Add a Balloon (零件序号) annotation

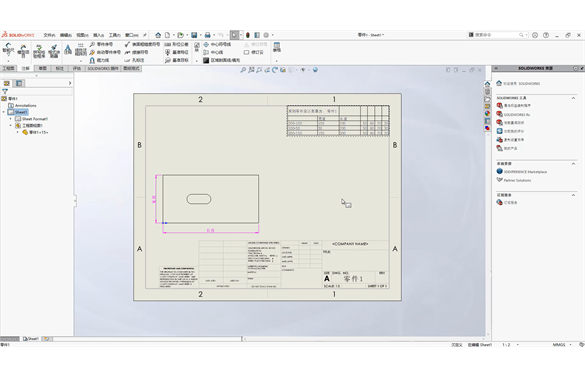[101, 44]
